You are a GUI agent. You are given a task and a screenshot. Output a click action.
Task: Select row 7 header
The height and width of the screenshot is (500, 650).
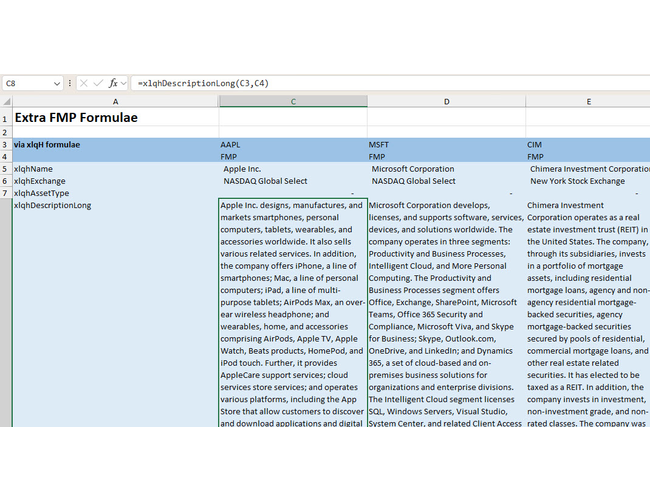tap(6, 193)
